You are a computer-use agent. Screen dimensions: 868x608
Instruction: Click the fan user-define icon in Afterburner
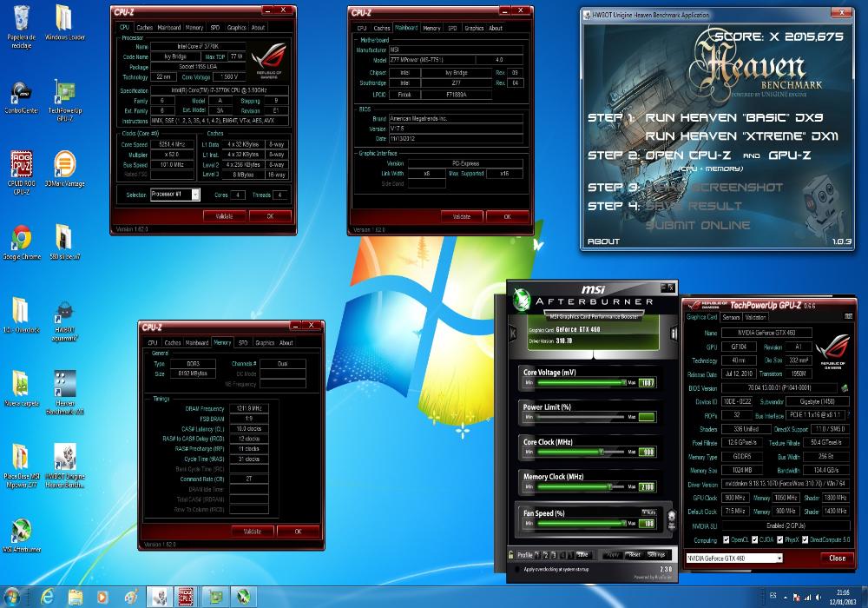(x=672, y=519)
